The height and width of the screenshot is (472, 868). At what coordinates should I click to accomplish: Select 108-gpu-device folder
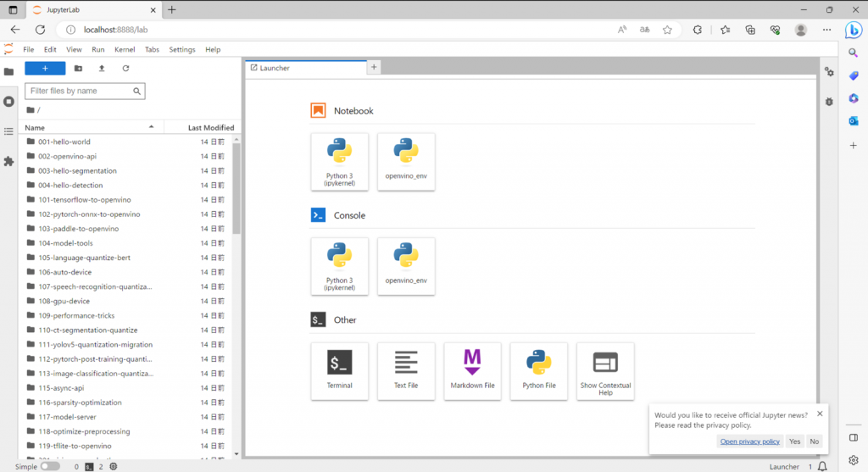(x=127, y=301)
